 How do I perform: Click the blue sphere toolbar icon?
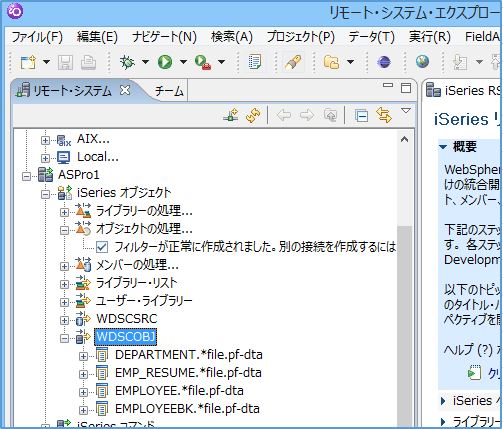(384, 62)
